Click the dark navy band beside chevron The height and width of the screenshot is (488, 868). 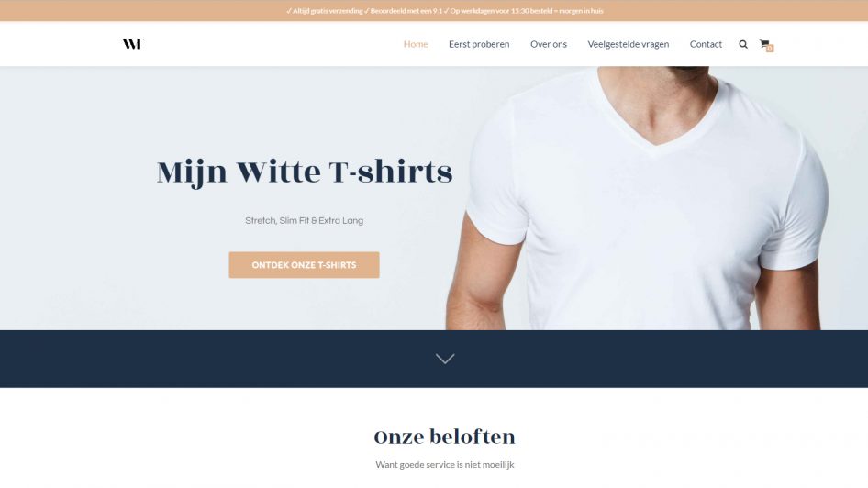point(221,359)
